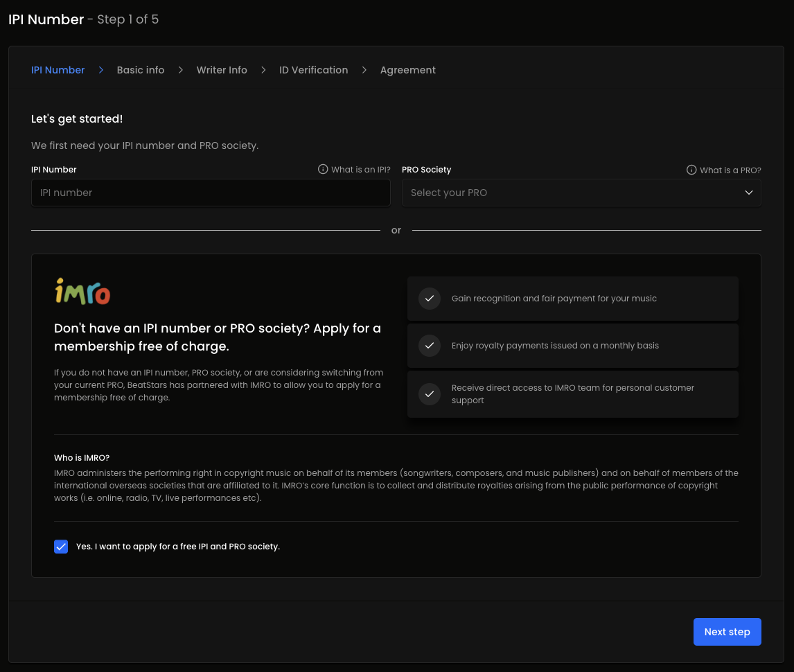Image resolution: width=794 pixels, height=672 pixels.
Task: Click info icon beside 'What is an IPI?'
Action: click(323, 170)
